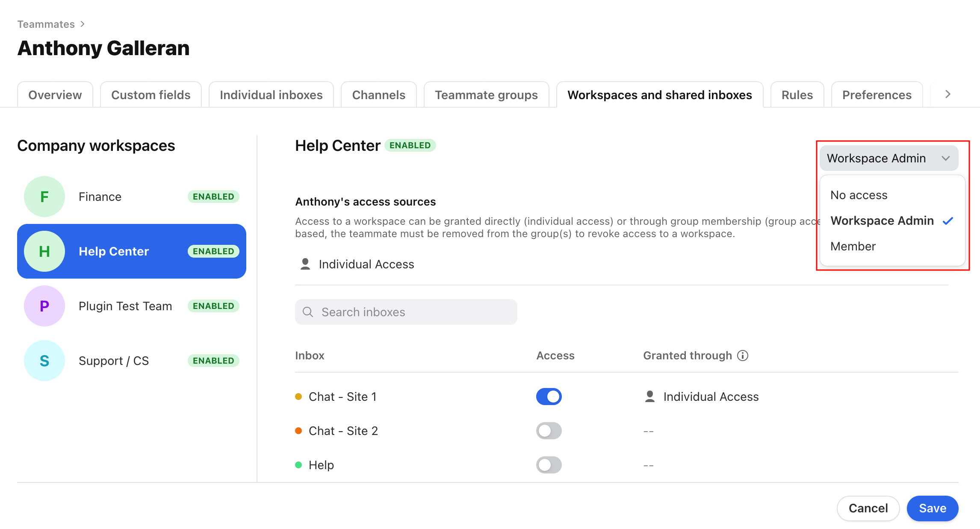Screen dimensions: 980x529
Task: Go to the Teammate groups tab
Action: (x=487, y=94)
